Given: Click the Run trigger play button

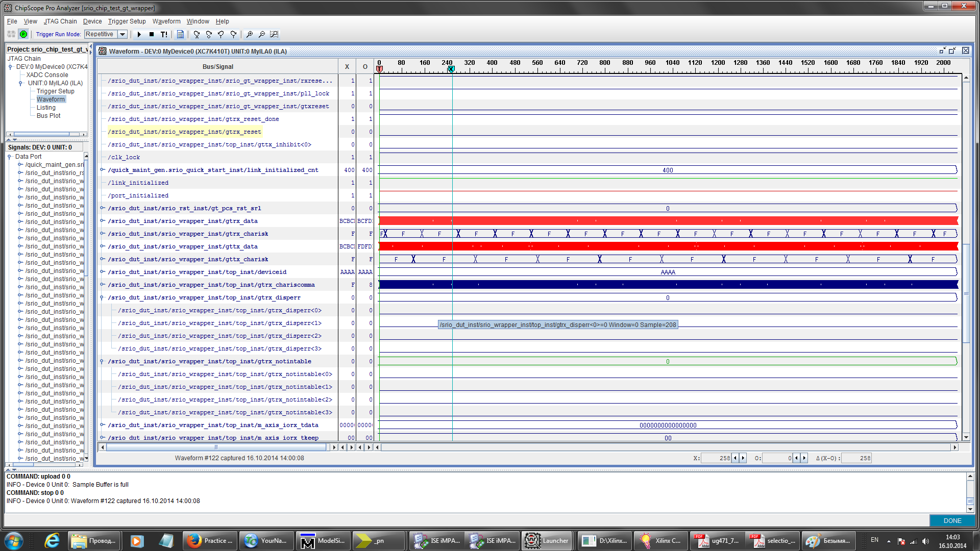Looking at the screenshot, I should pos(139,34).
